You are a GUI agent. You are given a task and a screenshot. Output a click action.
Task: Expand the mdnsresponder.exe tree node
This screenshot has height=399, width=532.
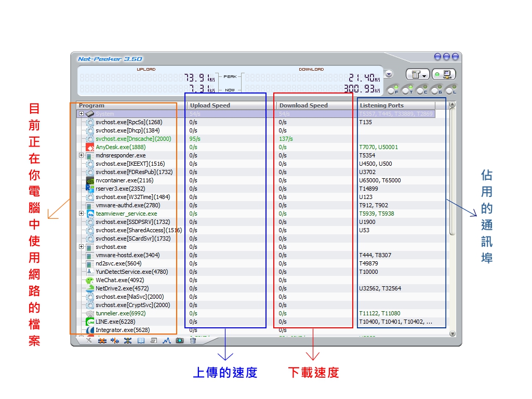pos(82,155)
